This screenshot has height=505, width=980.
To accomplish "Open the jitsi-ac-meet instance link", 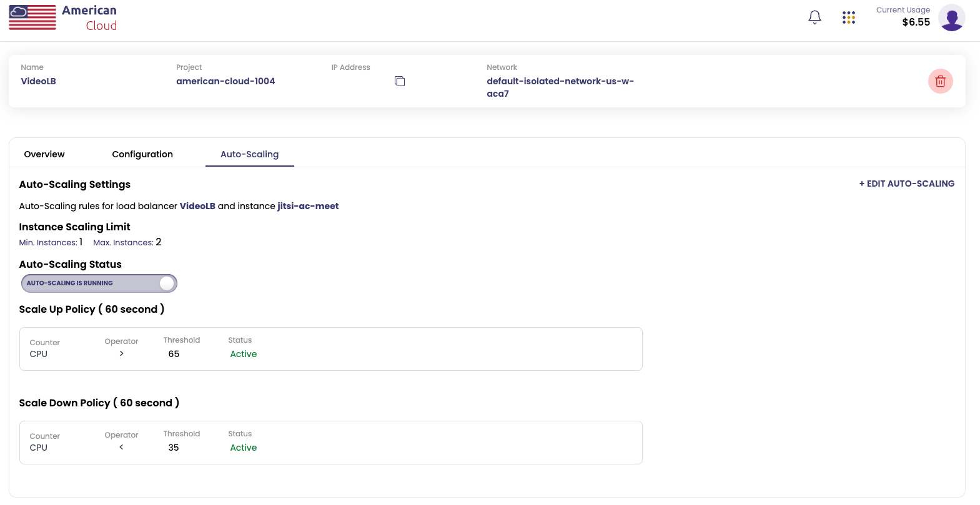I will [308, 206].
